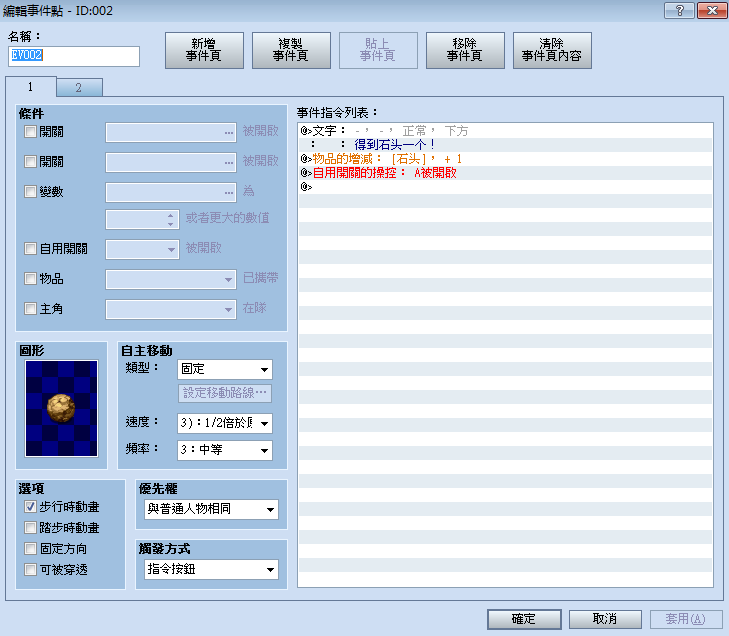
Task: Select the 自用開關的操控 command row
Action: pyautogui.click(x=505, y=172)
